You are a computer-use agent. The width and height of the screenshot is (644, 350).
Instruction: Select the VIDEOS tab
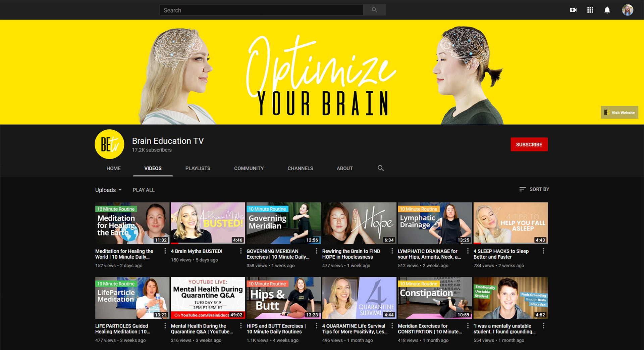[x=153, y=168]
